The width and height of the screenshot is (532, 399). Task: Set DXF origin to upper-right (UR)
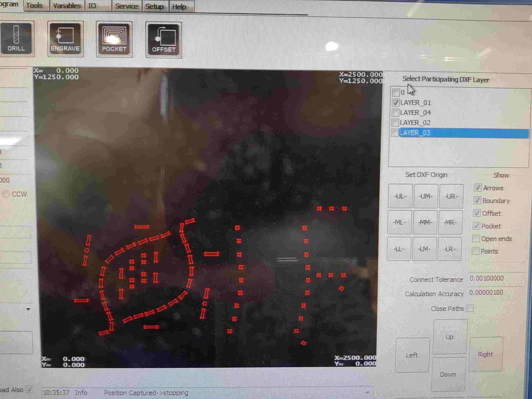[451, 196]
